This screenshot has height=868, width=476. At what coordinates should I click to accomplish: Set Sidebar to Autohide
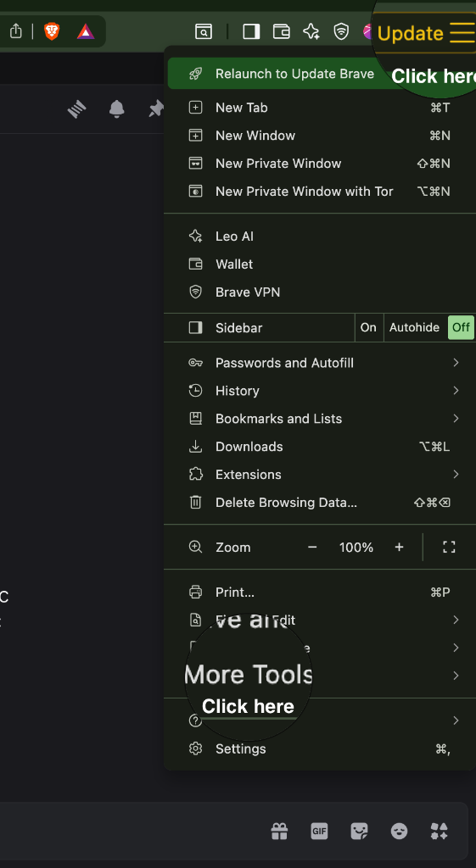pos(415,328)
